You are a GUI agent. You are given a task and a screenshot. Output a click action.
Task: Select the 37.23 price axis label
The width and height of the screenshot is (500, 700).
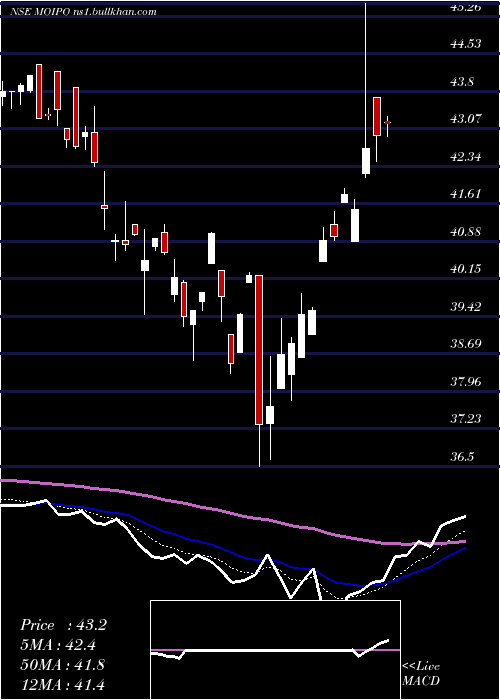[x=468, y=419]
